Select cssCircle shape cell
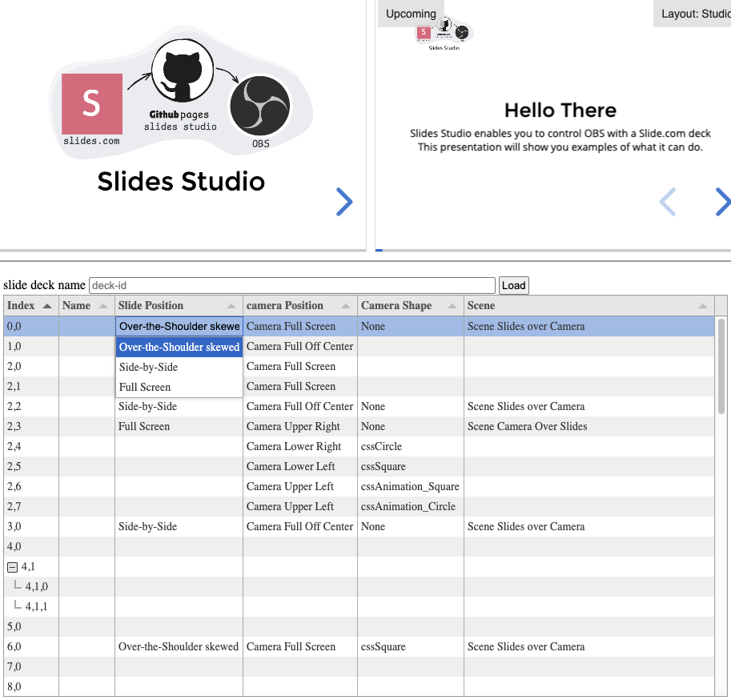This screenshot has width=731, height=700. pos(410,447)
